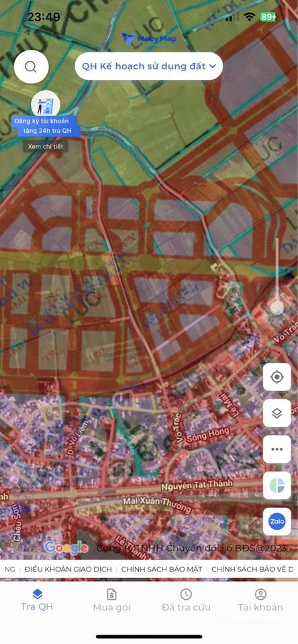This screenshot has height=644, width=298.
Task: Tap the Wi-Fi icon in the status bar
Action: point(249,17)
